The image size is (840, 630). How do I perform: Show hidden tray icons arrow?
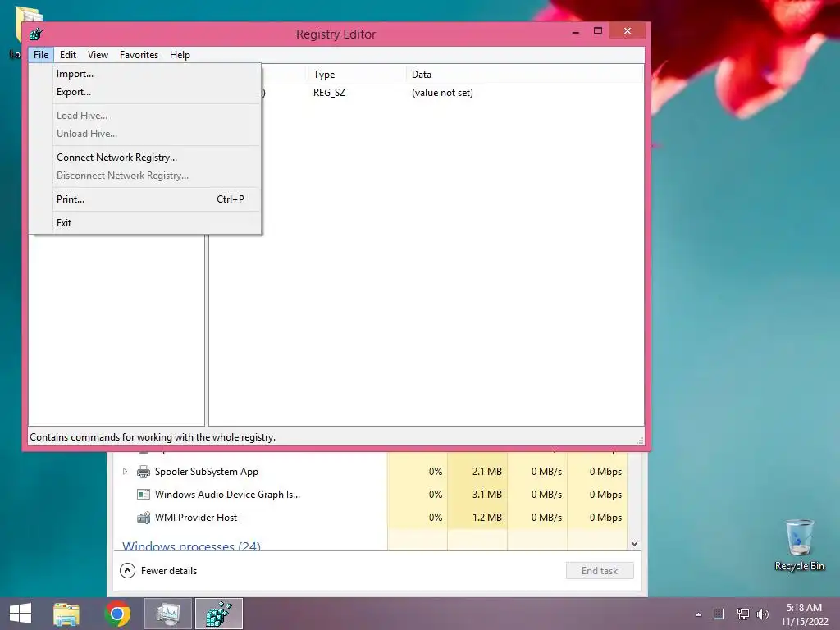pyautogui.click(x=698, y=614)
